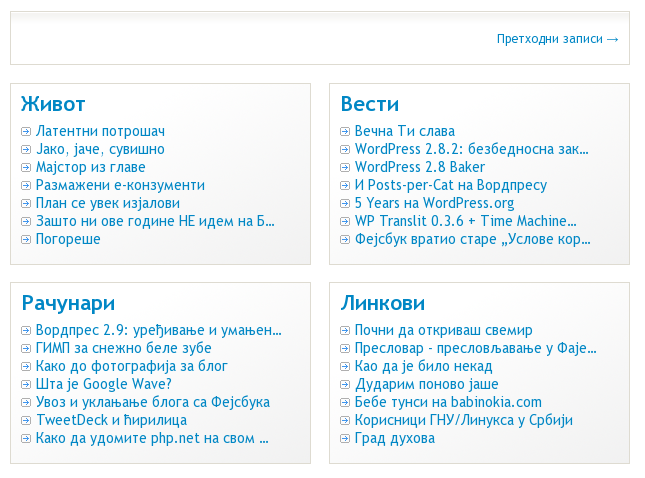Click arrow icon beside Мајстор из главе
Image resolution: width=645 pixels, height=478 pixels.
(26, 167)
